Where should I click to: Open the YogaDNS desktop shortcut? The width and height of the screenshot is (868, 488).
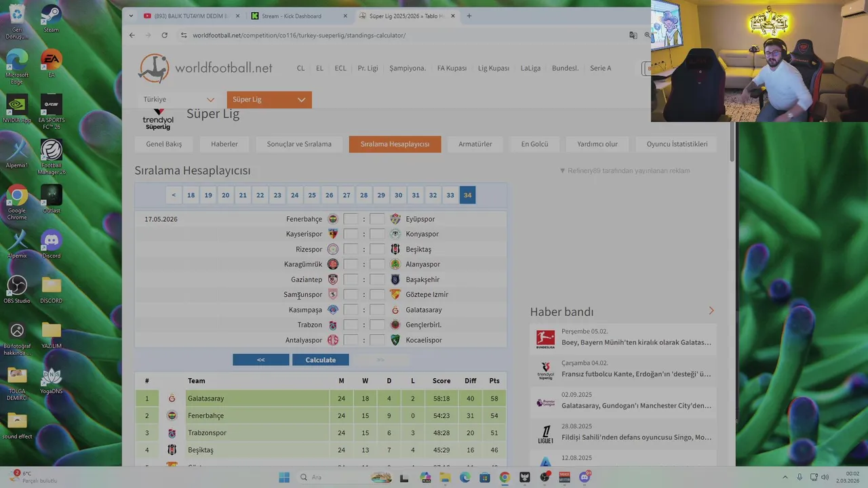(51, 380)
